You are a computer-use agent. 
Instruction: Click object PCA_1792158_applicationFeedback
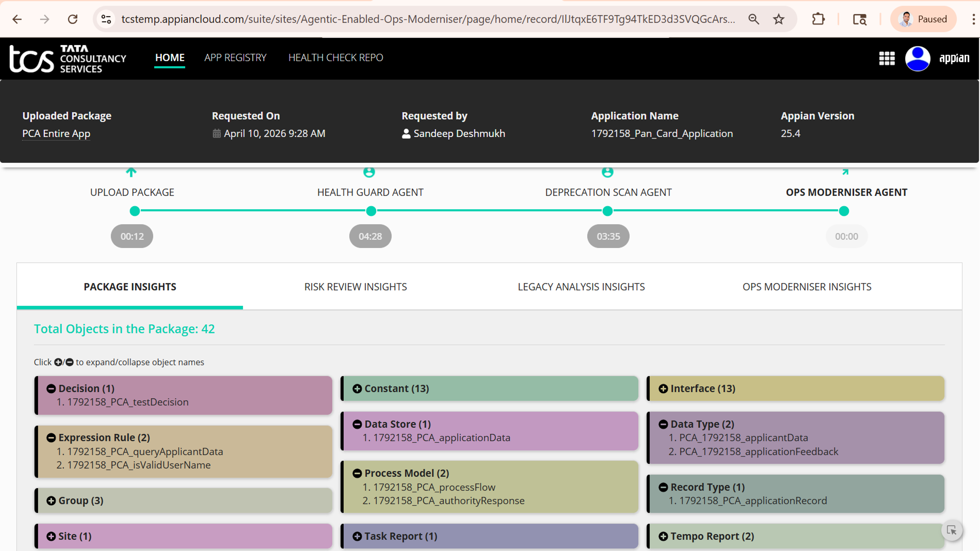[x=759, y=452]
